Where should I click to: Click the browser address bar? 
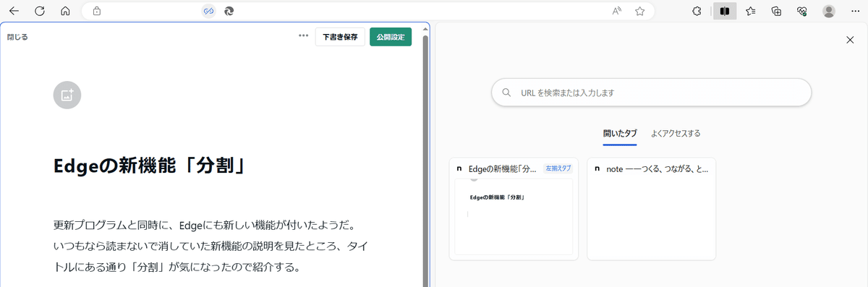coord(368,11)
